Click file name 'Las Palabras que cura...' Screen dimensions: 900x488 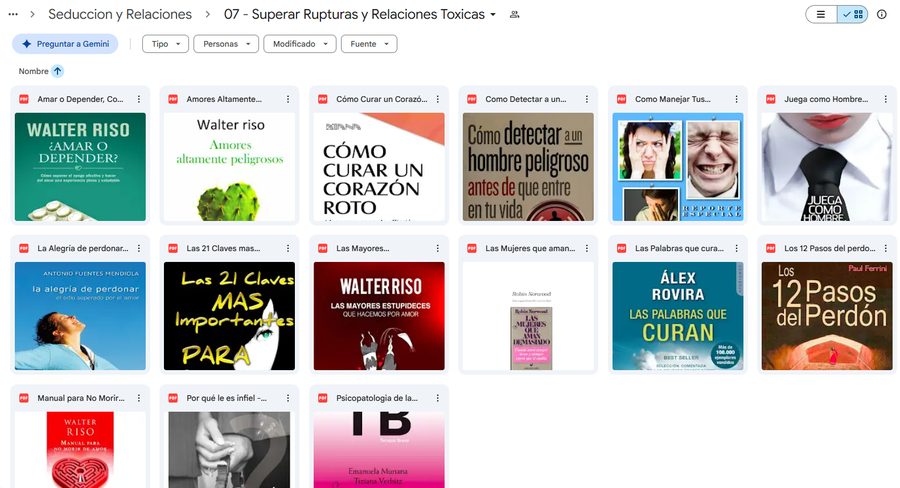click(x=679, y=249)
